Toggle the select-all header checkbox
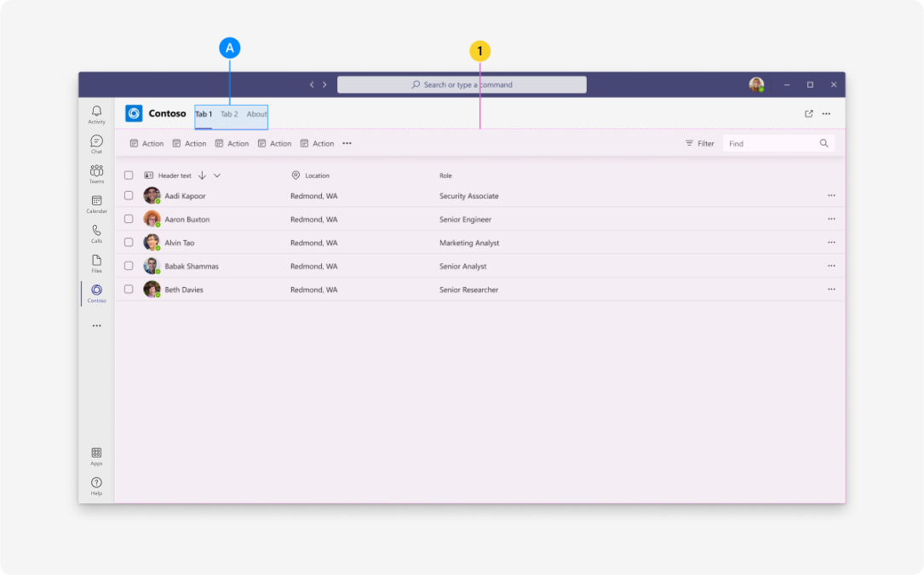924x575 pixels. click(x=129, y=175)
